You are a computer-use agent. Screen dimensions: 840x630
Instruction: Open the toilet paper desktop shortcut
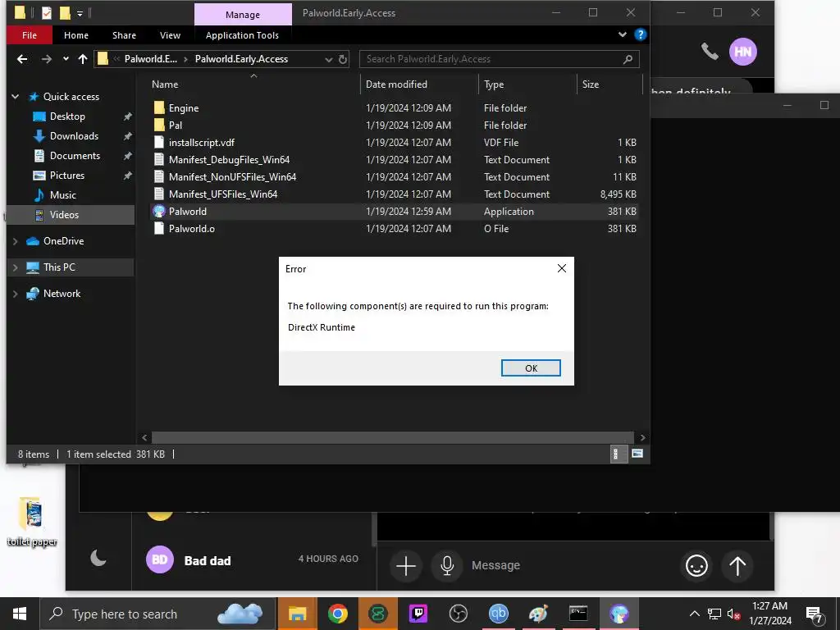[32, 522]
